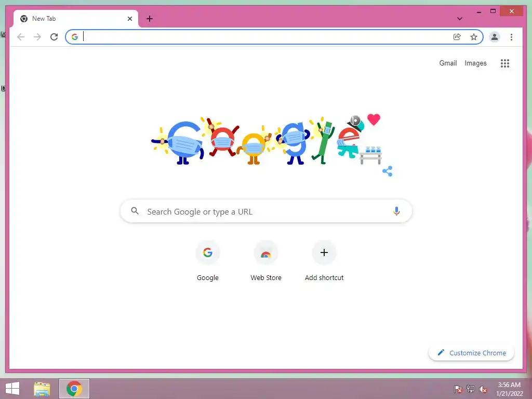Open network status icon in tray

[x=471, y=389]
